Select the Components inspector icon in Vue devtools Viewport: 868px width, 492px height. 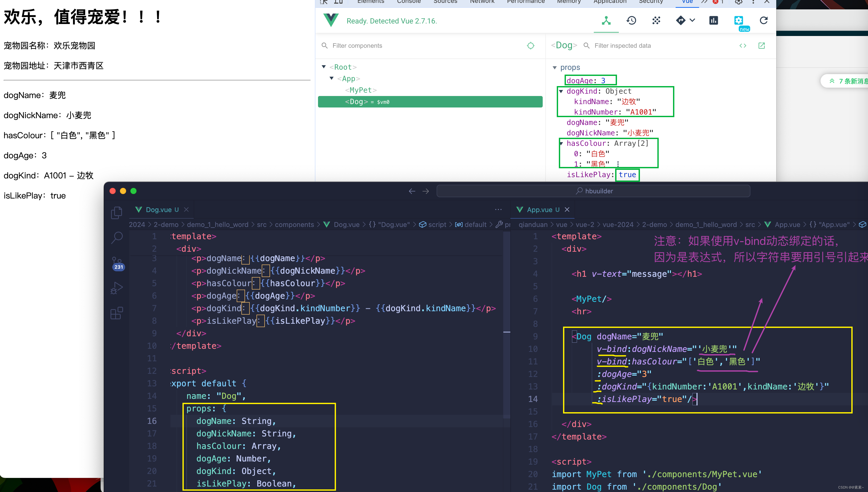tap(606, 20)
